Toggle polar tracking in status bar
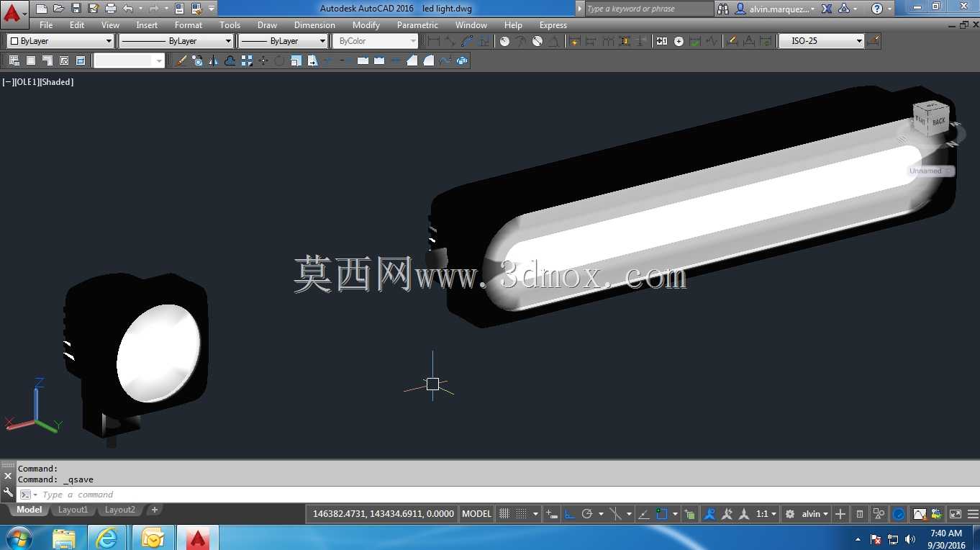 click(586, 514)
